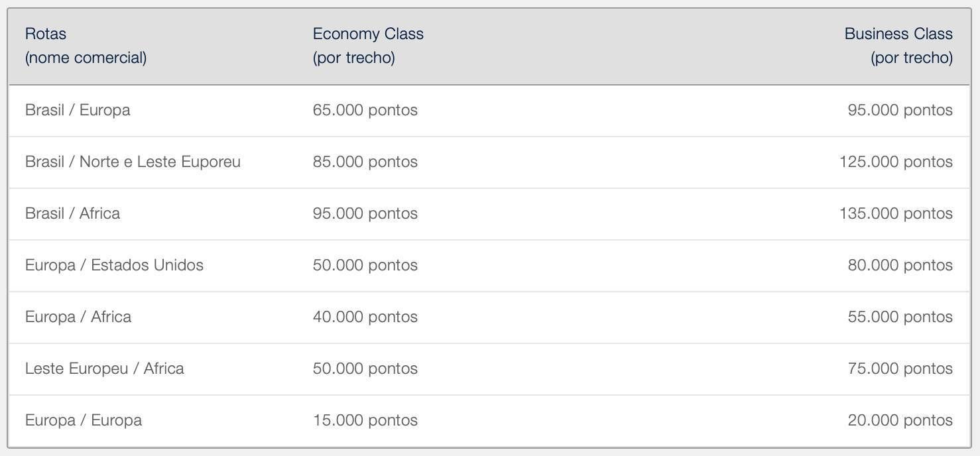Click 135.000 pontos business value
This screenshot has width=980, height=456.
tap(896, 213)
